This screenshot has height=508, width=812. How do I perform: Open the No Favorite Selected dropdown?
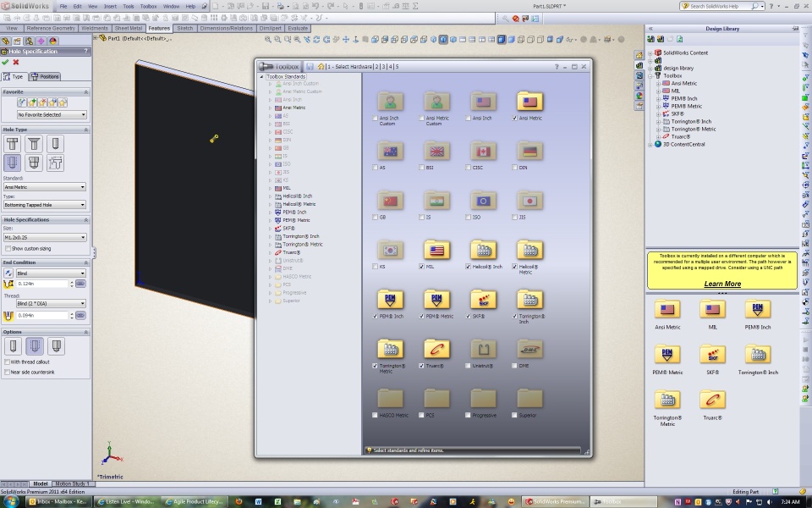tap(52, 114)
